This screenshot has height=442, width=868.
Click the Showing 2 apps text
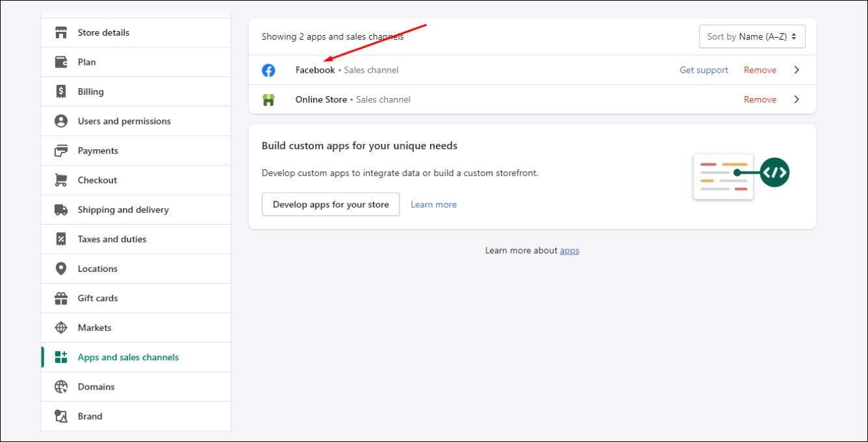pyautogui.click(x=333, y=37)
